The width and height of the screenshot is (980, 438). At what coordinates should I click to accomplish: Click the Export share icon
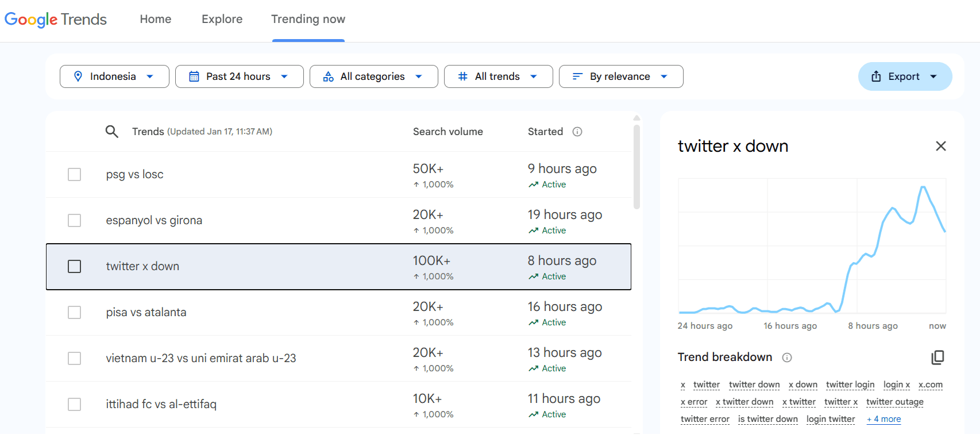(x=876, y=76)
